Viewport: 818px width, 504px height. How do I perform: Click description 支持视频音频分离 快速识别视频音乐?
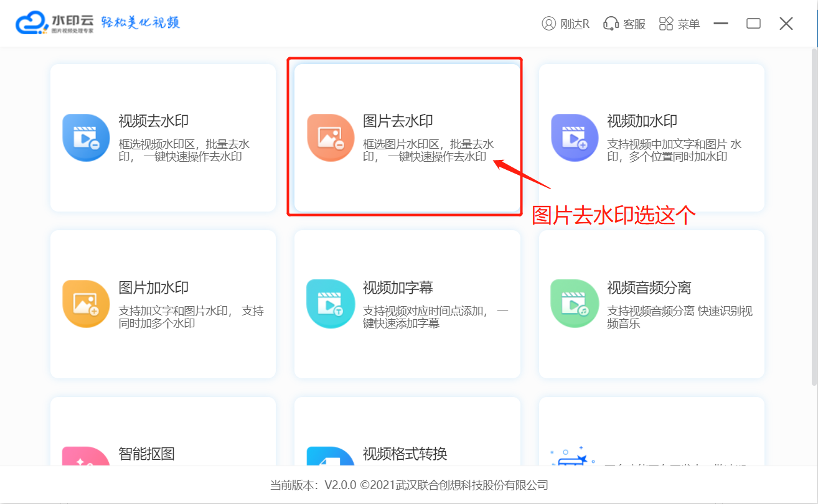[x=680, y=317]
